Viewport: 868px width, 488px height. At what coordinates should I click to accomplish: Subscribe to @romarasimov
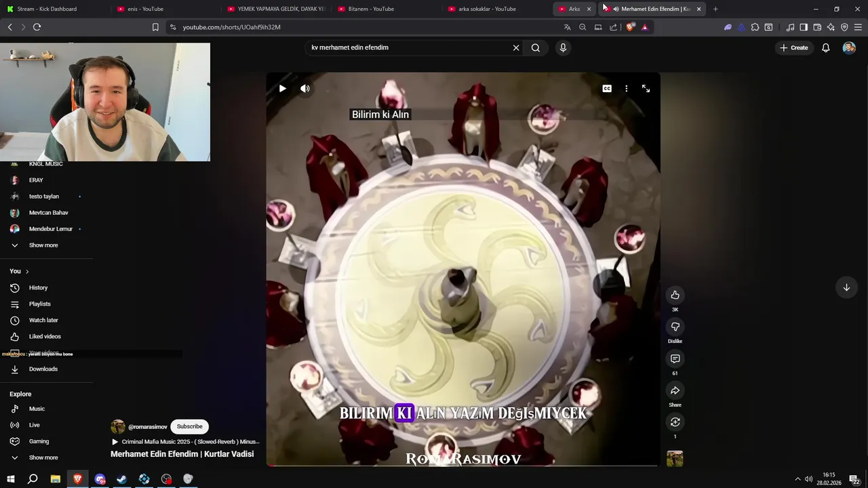[190, 426]
